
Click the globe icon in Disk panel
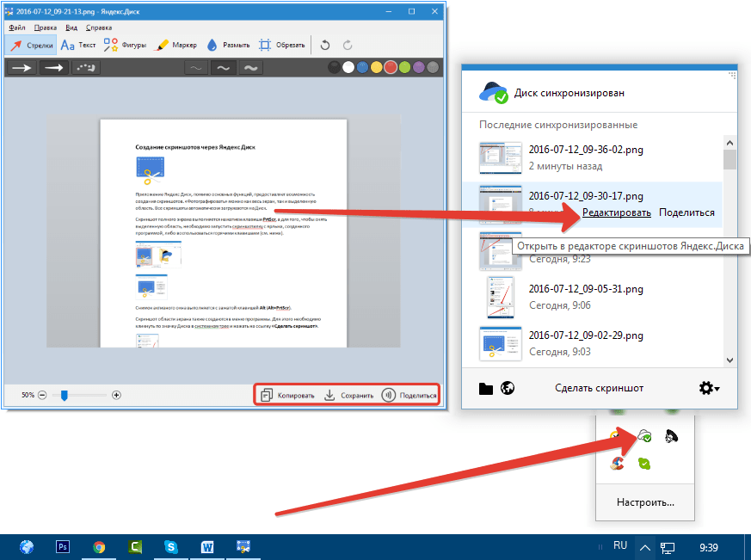(x=508, y=388)
